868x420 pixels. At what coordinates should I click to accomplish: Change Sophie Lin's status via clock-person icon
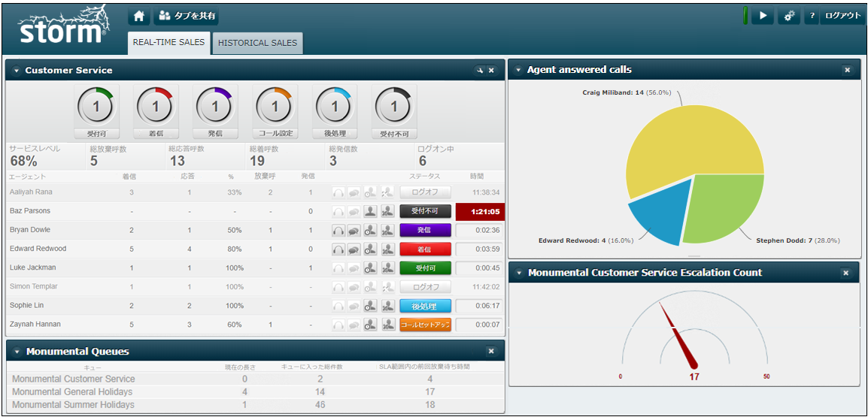(x=371, y=306)
